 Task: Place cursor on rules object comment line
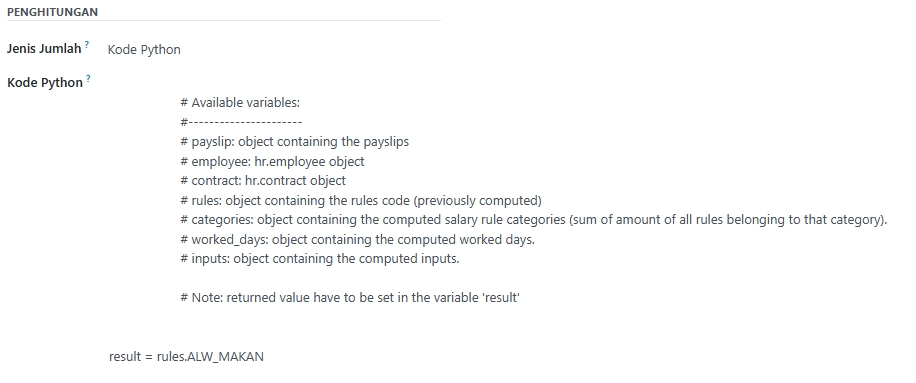pos(361,200)
